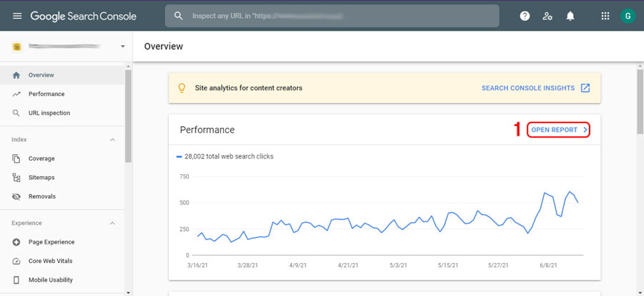Click the sidebar scroll down arrow
Screen dimensions: 644x296
(x=128, y=292)
